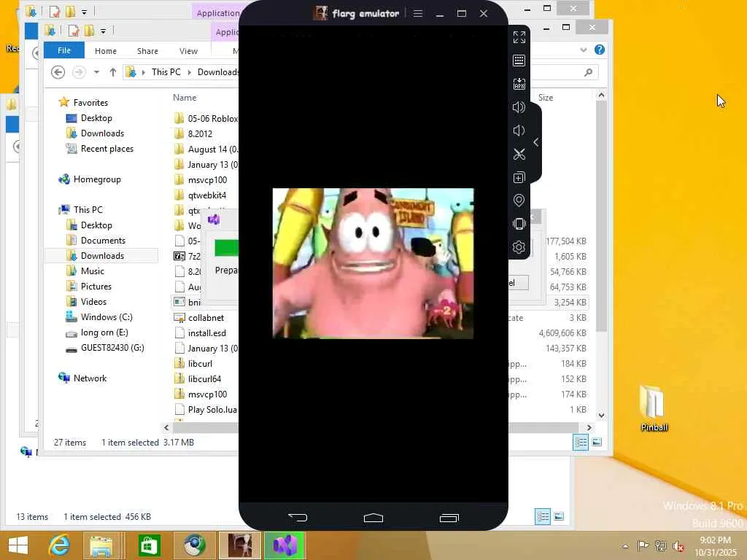Image resolution: width=747 pixels, height=560 pixels.
Task: Select Documents under This PC
Action: [x=103, y=241]
